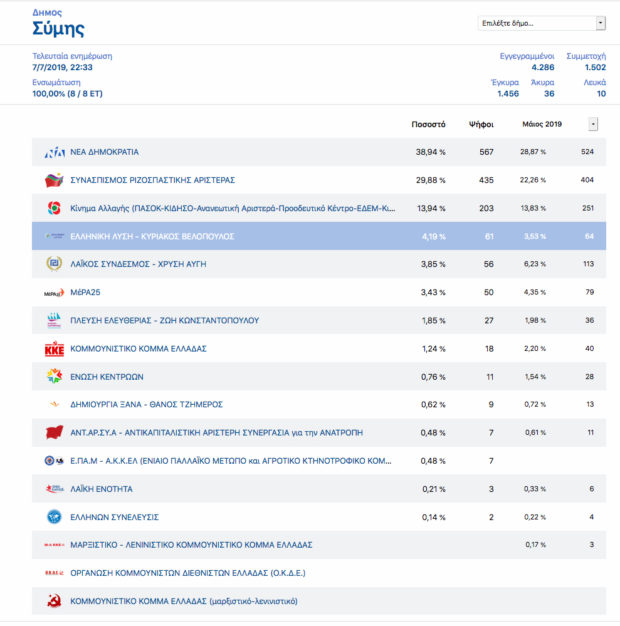
Task: Click the Δήμος heading label
Action: tap(47, 12)
